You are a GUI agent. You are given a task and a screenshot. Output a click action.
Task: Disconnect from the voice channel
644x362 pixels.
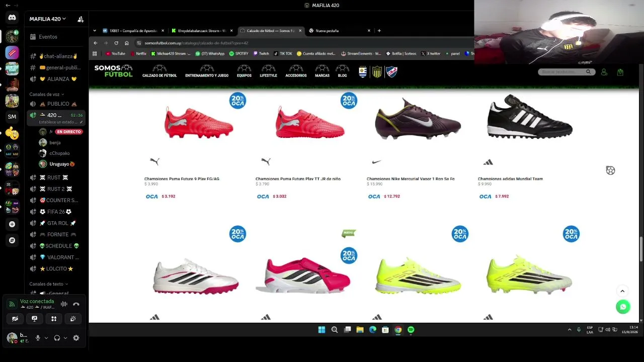(76, 304)
